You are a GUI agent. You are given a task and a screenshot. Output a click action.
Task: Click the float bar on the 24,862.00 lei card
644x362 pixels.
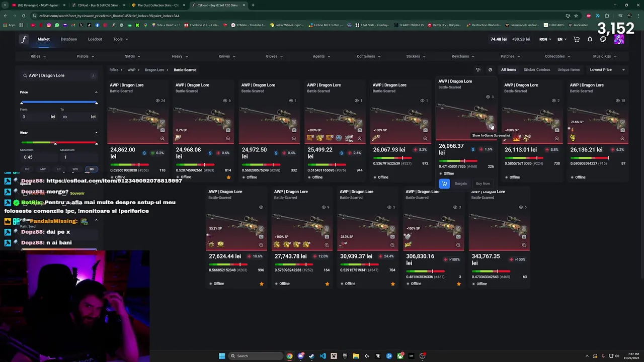tap(129, 164)
